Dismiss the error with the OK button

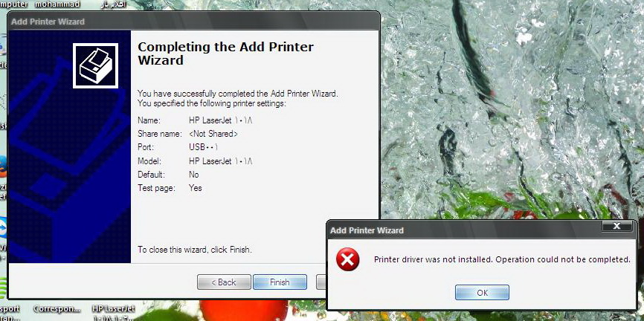click(482, 293)
